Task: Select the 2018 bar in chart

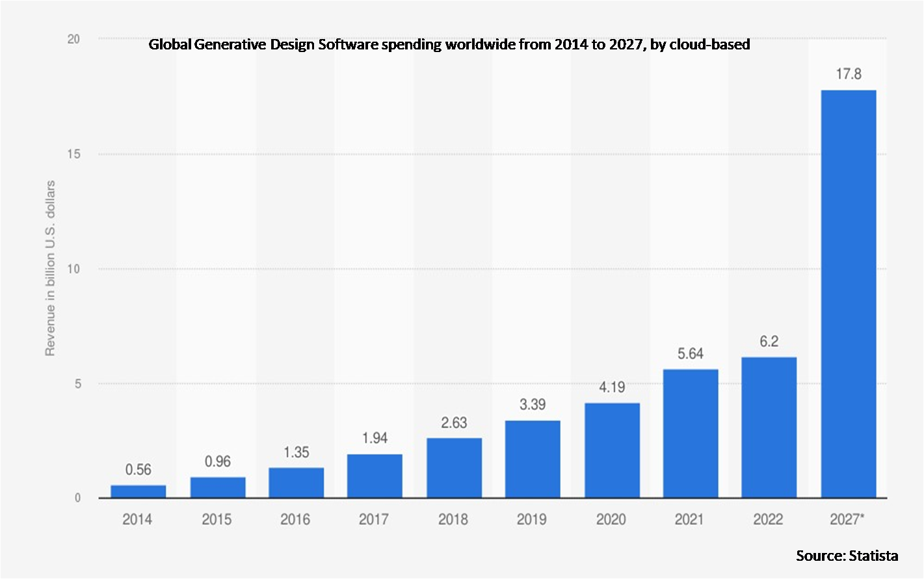Action: click(454, 468)
